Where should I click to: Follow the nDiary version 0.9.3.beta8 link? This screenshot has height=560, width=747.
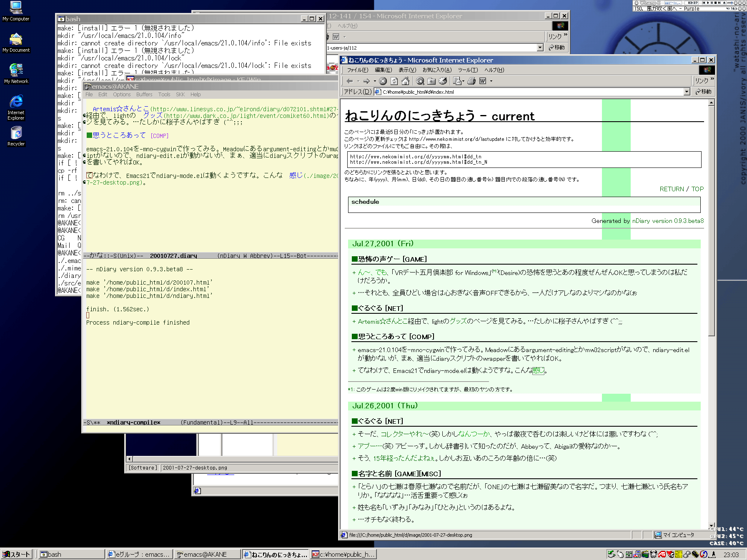(x=668, y=221)
